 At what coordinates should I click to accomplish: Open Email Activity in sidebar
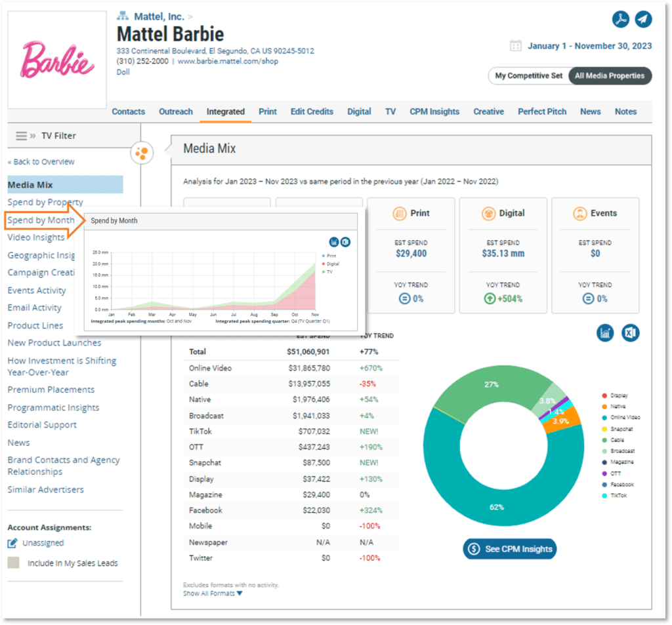click(x=35, y=308)
